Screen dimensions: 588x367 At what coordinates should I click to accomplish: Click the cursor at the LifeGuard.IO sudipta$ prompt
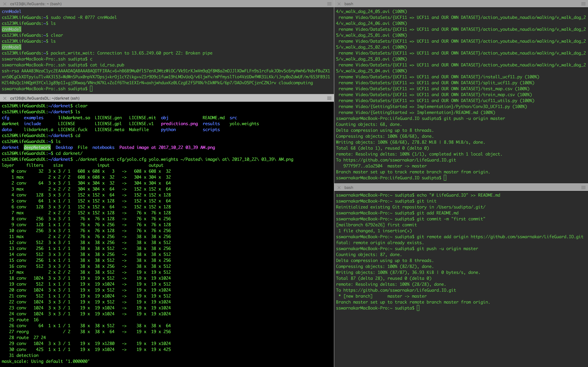pyautogui.click(x=445, y=178)
